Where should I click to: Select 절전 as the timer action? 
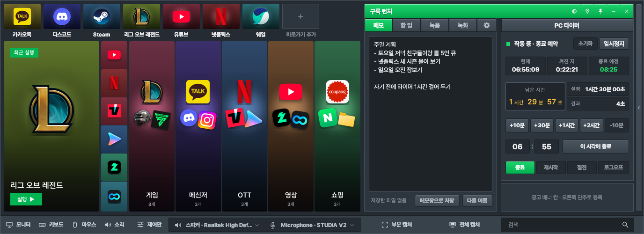[x=581, y=168]
